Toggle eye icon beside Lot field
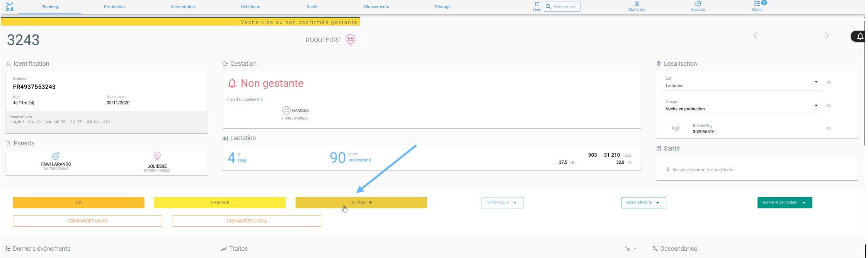 click(829, 82)
